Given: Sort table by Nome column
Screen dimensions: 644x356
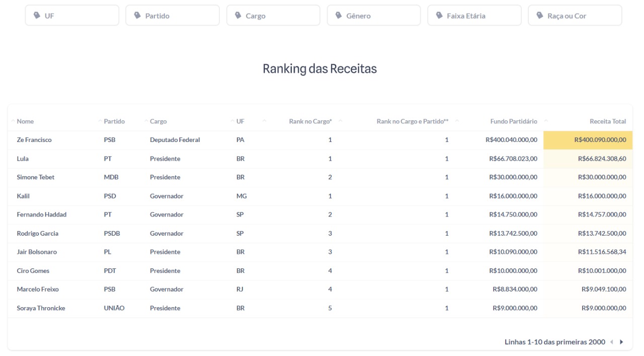Looking at the screenshot, I should point(25,121).
